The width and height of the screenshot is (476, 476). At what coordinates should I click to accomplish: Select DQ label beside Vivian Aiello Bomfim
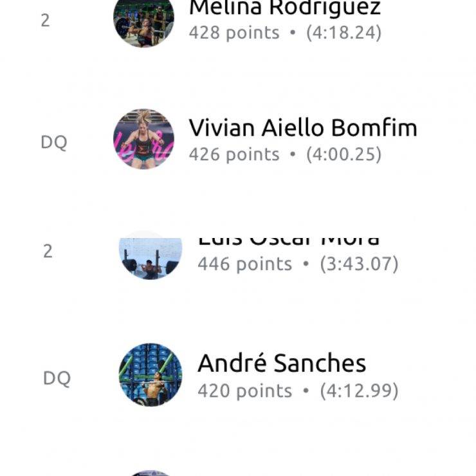(x=54, y=142)
